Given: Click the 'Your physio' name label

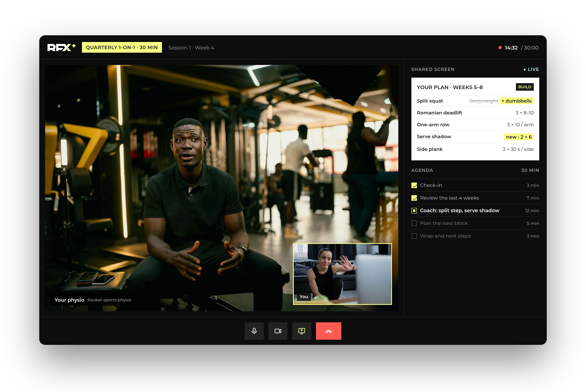Looking at the screenshot, I should pos(69,300).
